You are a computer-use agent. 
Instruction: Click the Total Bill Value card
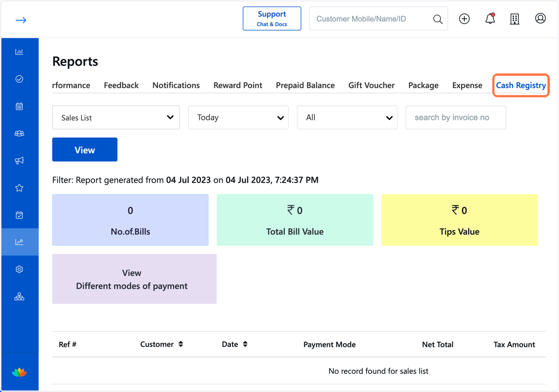click(295, 220)
